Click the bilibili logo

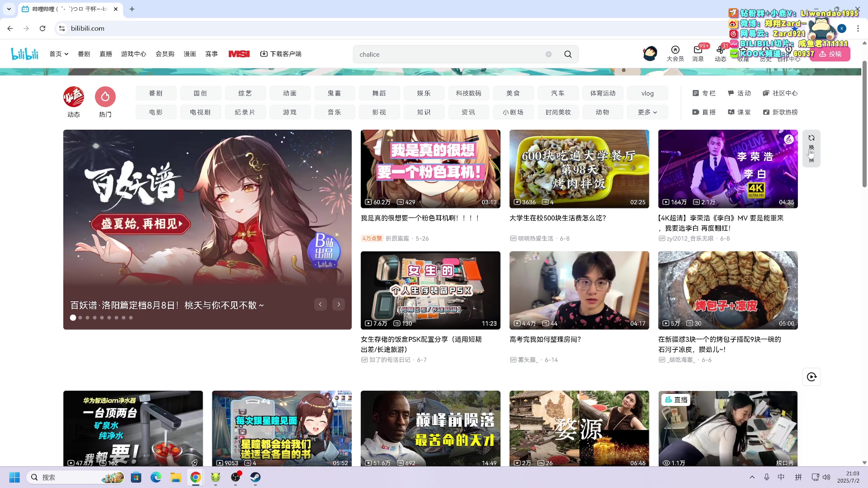pyautogui.click(x=24, y=54)
